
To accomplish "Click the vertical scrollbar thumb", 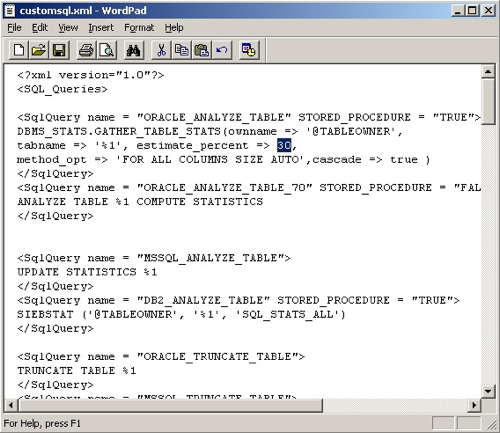I will 488,102.
